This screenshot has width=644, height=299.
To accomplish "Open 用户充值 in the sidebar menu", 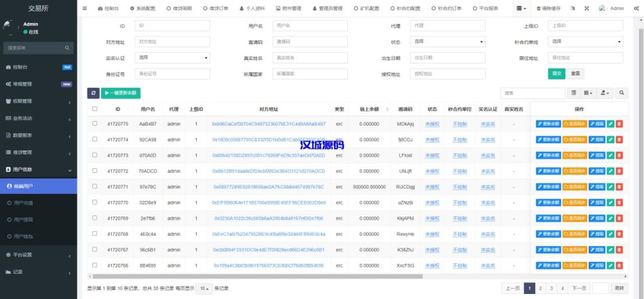I will click(x=25, y=203).
